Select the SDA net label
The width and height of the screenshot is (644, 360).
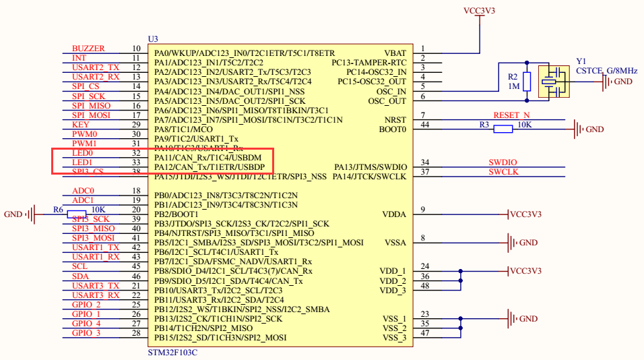click(x=81, y=276)
